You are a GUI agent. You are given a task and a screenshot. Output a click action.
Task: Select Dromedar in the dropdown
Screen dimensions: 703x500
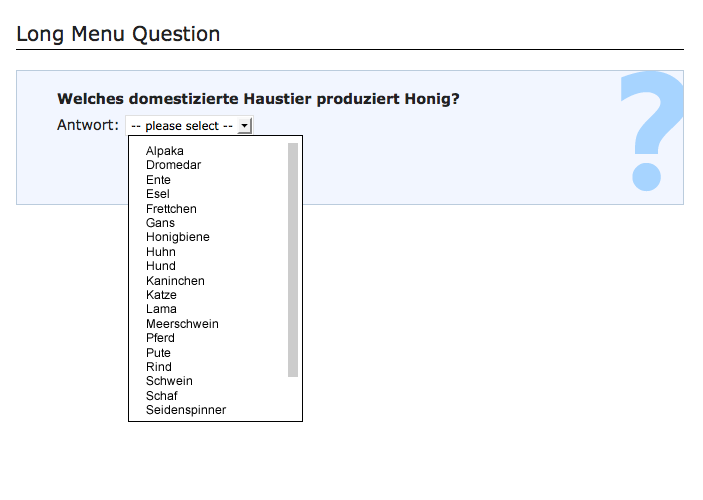[173, 165]
